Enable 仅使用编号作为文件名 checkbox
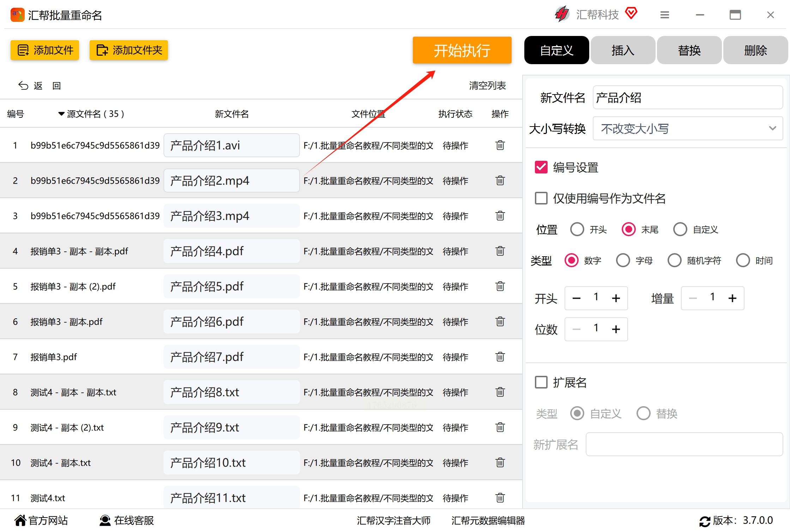This screenshot has width=790, height=532. click(x=541, y=198)
